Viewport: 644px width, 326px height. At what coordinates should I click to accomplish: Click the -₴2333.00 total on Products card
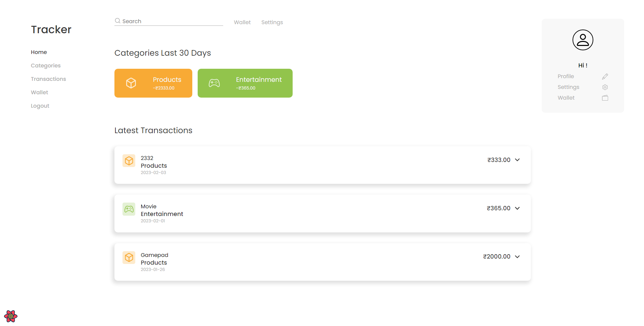coord(164,88)
